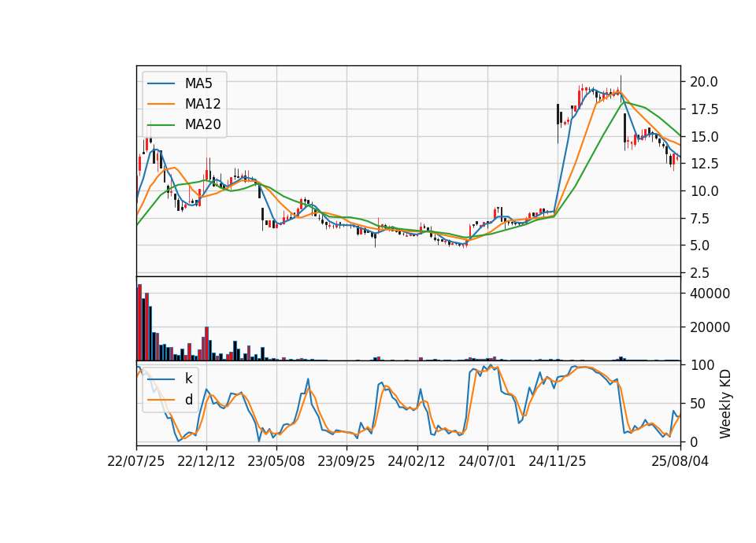Screen dimensions: 756x543
Task: Click the 100 KD axis label
Action: coord(702,365)
